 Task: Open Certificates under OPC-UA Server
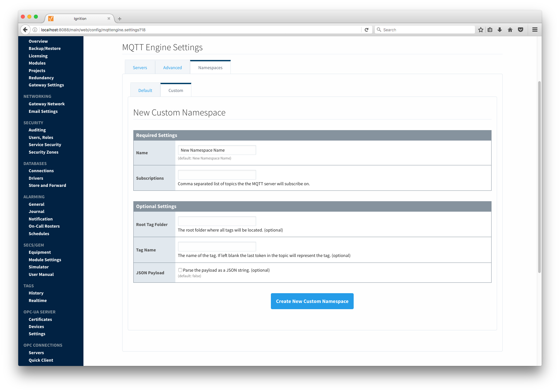click(x=40, y=320)
